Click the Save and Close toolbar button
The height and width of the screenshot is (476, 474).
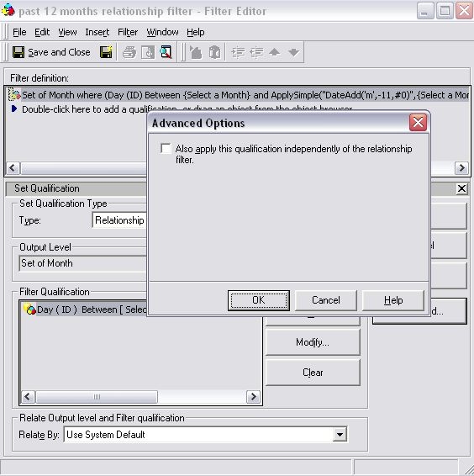point(51,52)
